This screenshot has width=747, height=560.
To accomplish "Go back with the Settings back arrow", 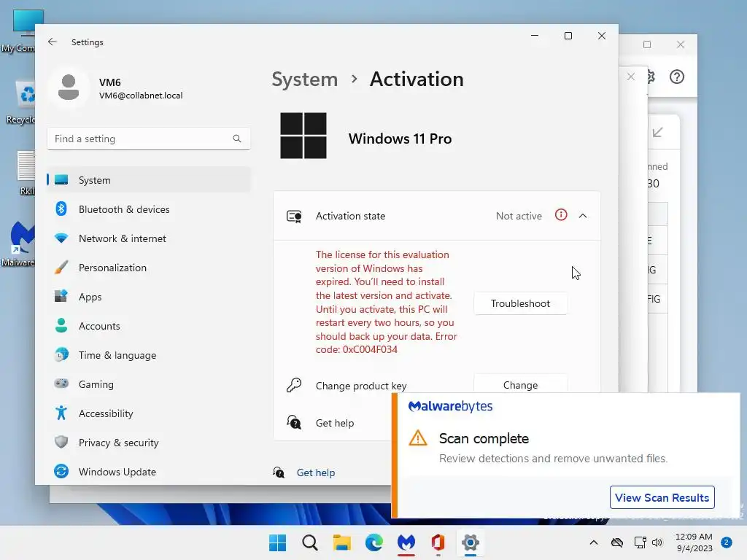I will pyautogui.click(x=53, y=42).
